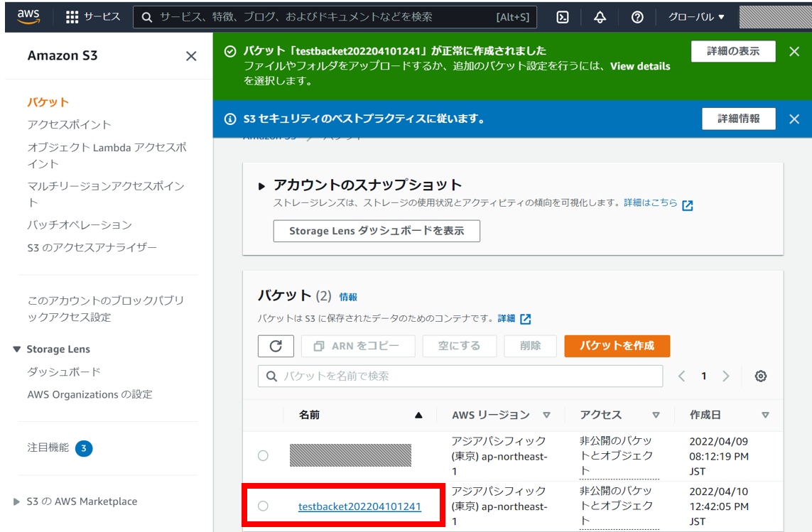Expand S3 の AWS Marketplace sidebar group
812x532 pixels.
pos(16,501)
